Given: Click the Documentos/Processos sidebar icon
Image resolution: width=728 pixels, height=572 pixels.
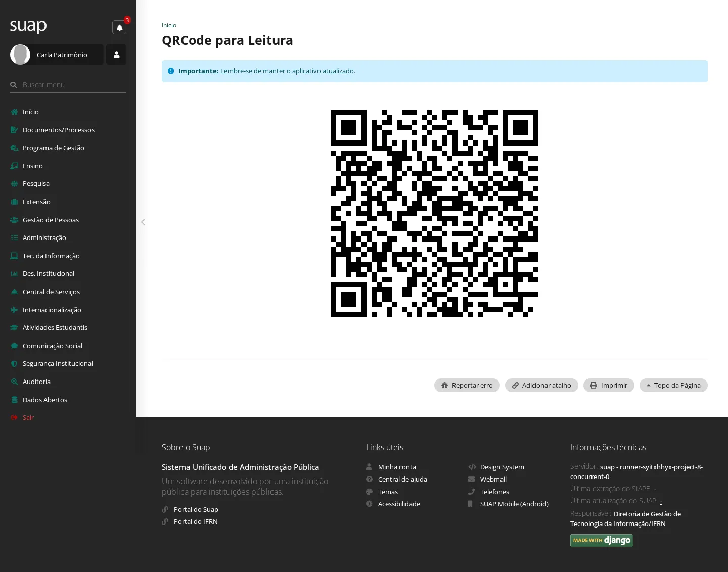Looking at the screenshot, I should click(x=14, y=130).
